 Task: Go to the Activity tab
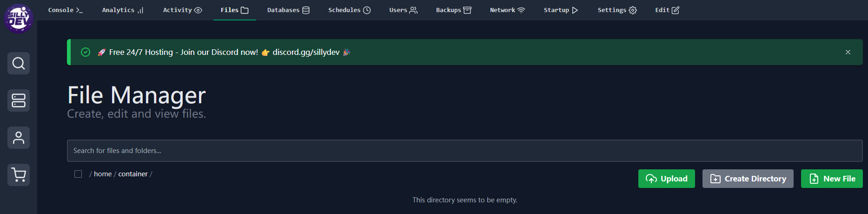[182, 10]
